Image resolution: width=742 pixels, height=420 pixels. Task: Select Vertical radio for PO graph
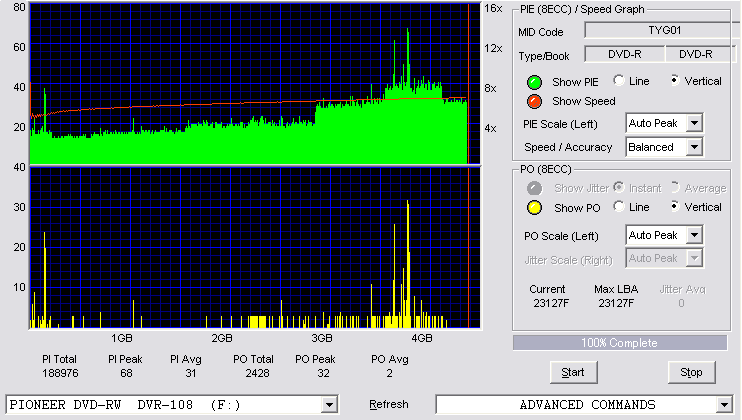pyautogui.click(x=674, y=206)
